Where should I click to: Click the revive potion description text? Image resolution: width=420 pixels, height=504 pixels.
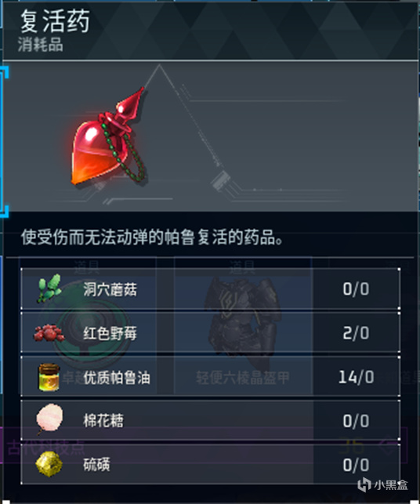click(152, 237)
